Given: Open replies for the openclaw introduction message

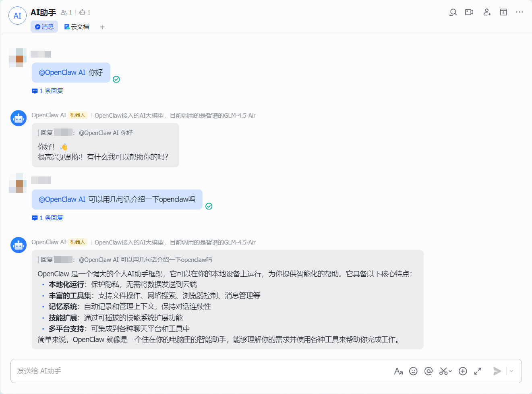Looking at the screenshot, I should (x=47, y=218).
